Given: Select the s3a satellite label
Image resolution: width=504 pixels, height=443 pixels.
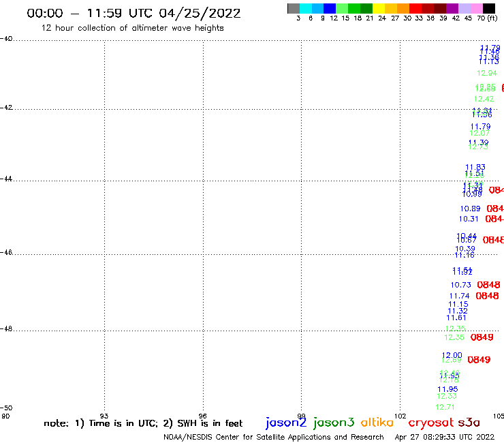Looking at the screenshot, I should point(469,423).
